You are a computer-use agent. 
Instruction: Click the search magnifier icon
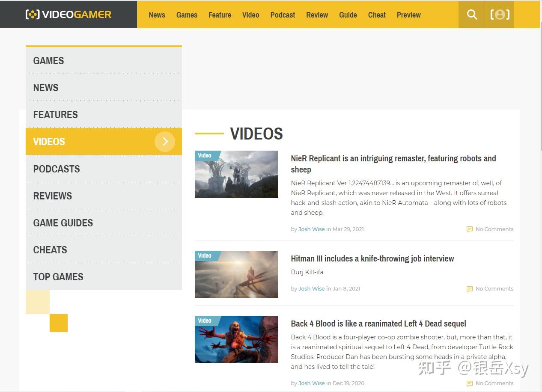pos(472,15)
